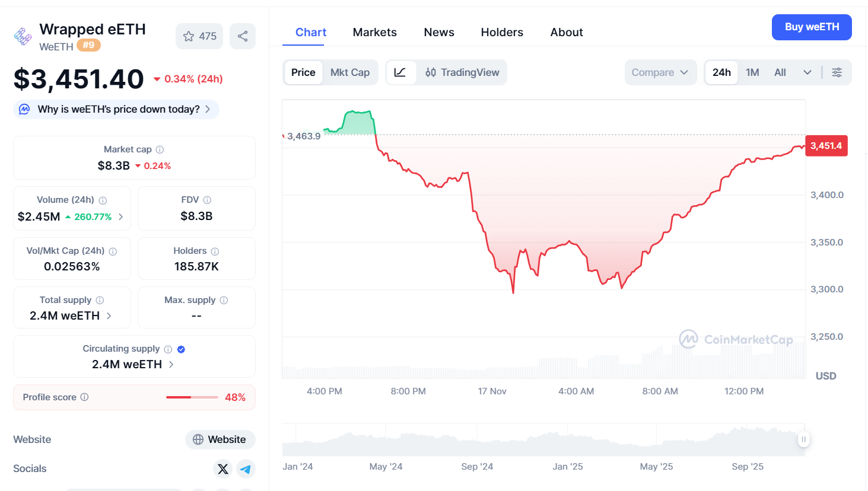868x491 pixels.
Task: Open 'Why is weETH's price down today?'
Action: pyautogui.click(x=117, y=109)
